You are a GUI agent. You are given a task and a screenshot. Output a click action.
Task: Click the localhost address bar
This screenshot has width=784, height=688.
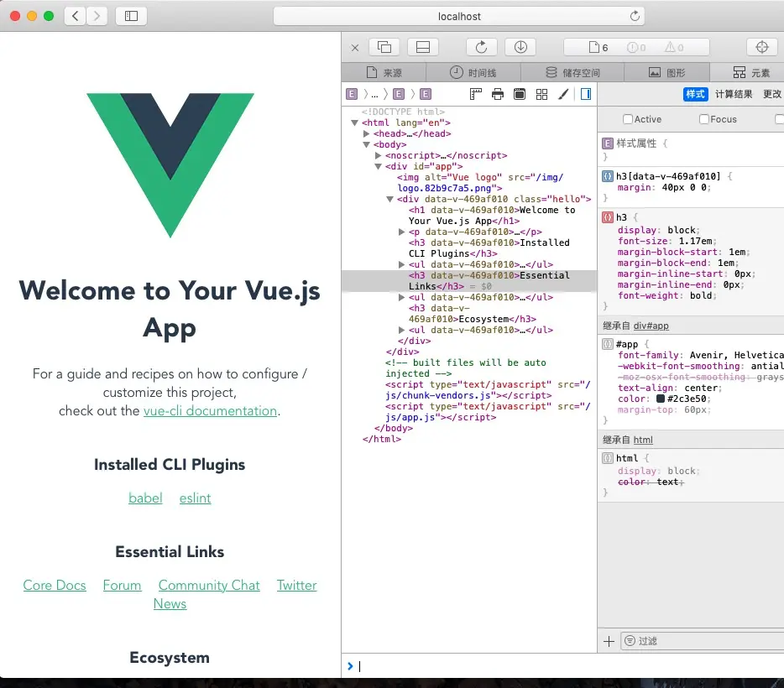(458, 16)
